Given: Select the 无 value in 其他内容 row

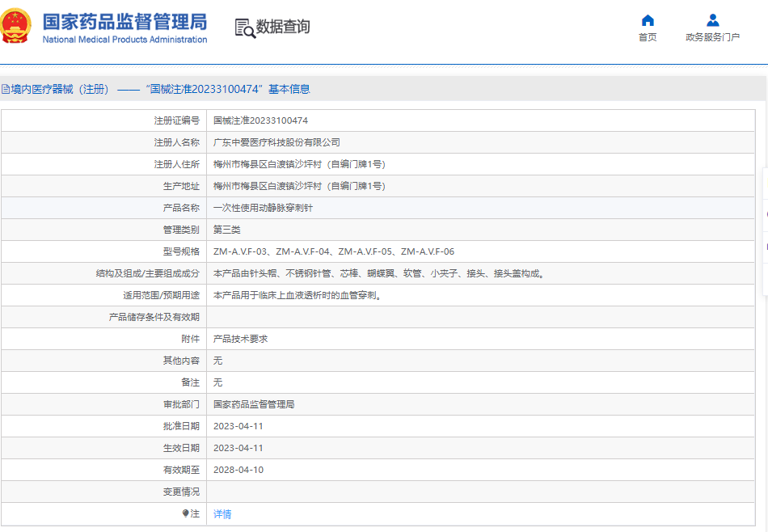Looking at the screenshot, I should coord(218,361).
